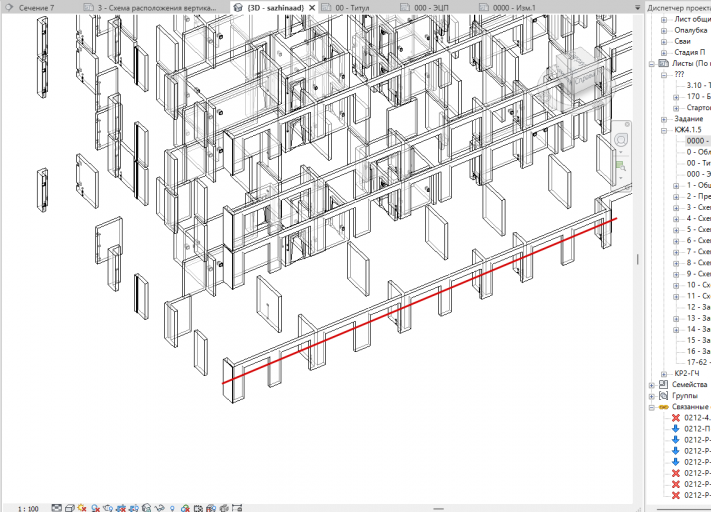
Task: Switch to the Сечение 7 tab
Action: [36, 8]
